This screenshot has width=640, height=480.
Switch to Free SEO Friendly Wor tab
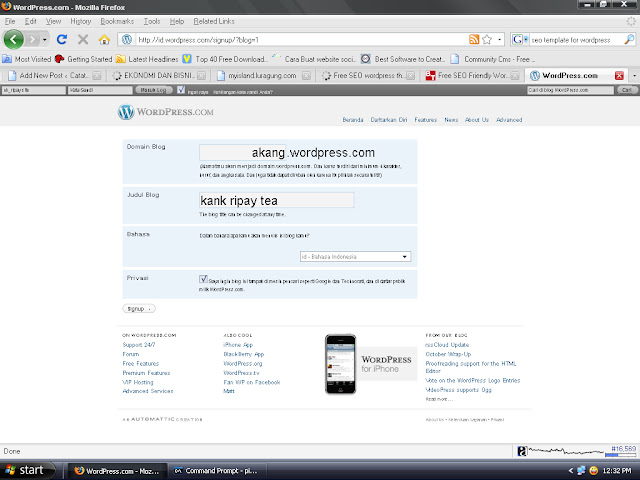472,76
